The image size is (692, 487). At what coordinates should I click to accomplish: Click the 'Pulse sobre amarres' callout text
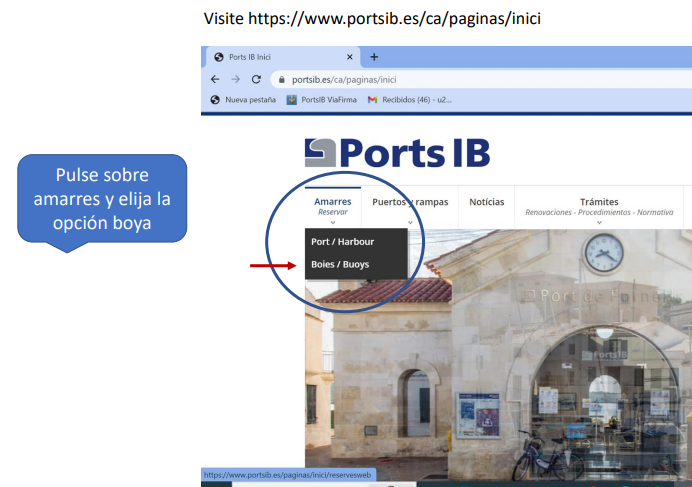click(102, 199)
